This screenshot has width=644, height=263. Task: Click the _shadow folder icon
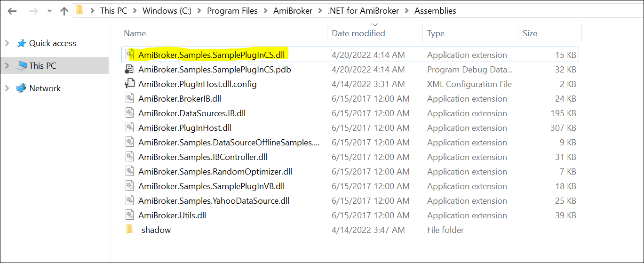[x=130, y=230]
